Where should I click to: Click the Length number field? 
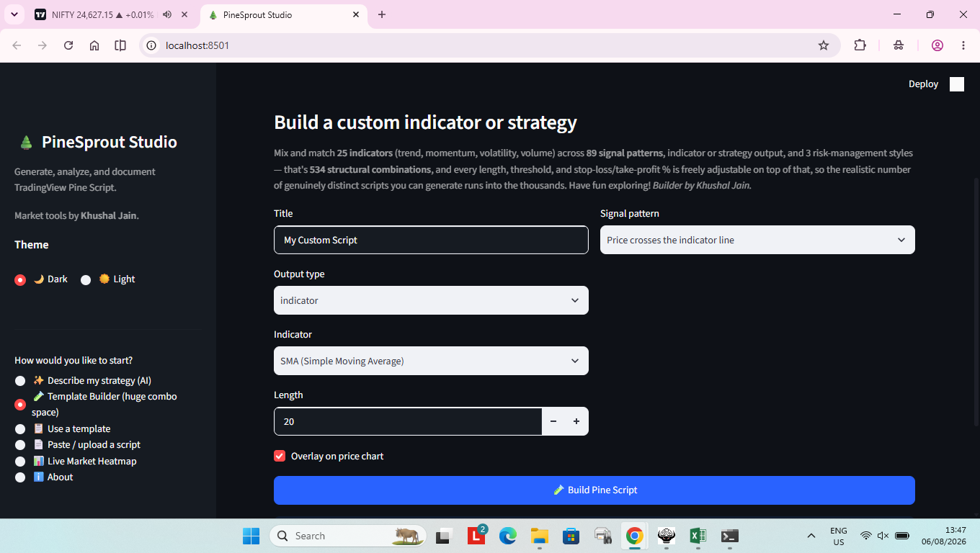(408, 421)
